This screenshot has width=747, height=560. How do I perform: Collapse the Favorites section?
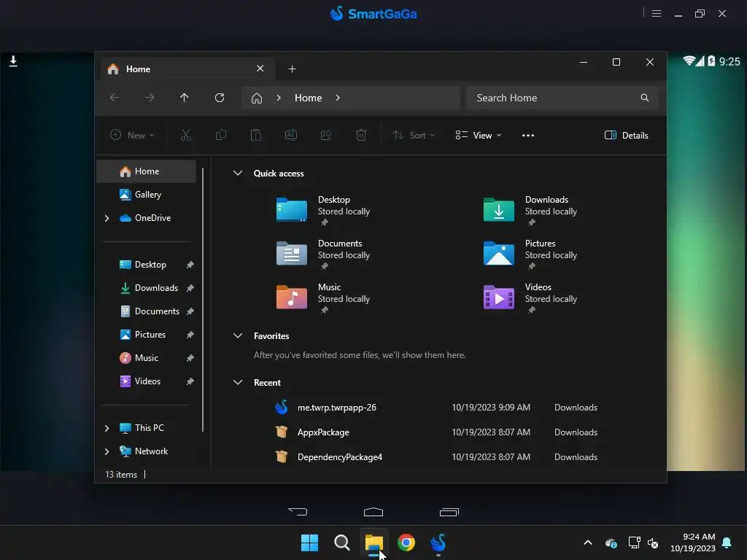[238, 335]
